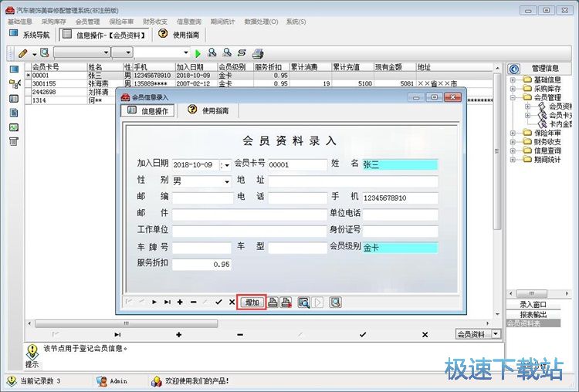Expand the 采购库存 tree node
579x392 pixels.
[x=513, y=89]
